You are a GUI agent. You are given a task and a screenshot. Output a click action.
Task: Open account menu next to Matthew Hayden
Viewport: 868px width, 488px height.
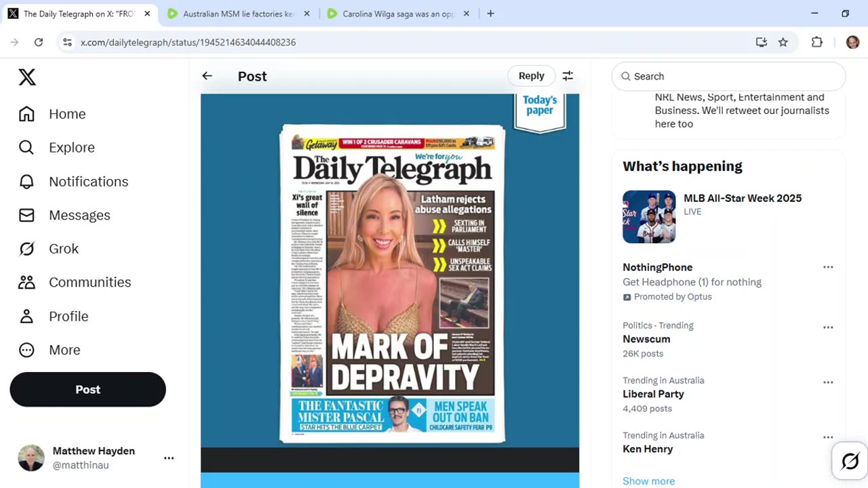[x=169, y=458]
